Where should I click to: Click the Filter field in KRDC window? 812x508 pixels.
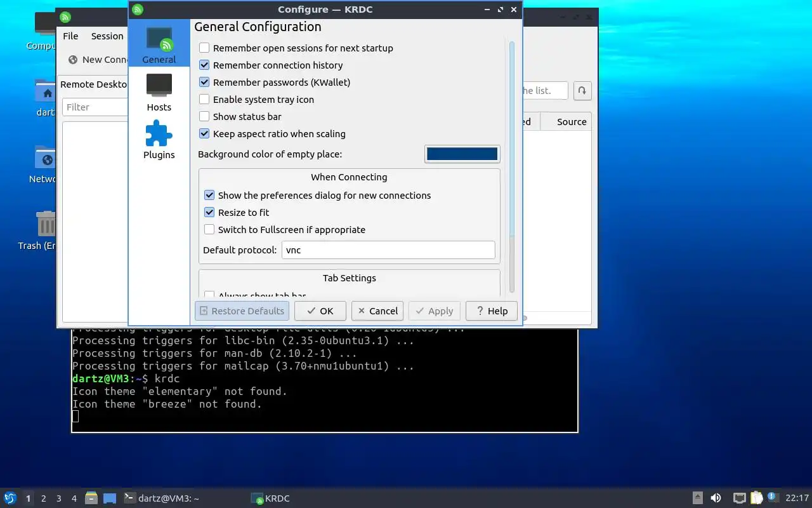pos(95,107)
